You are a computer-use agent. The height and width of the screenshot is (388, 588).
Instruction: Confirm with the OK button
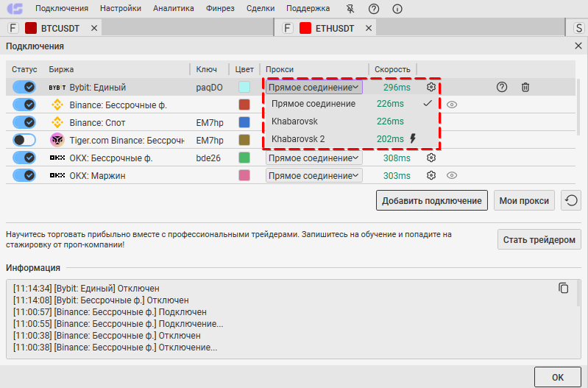pos(558,377)
